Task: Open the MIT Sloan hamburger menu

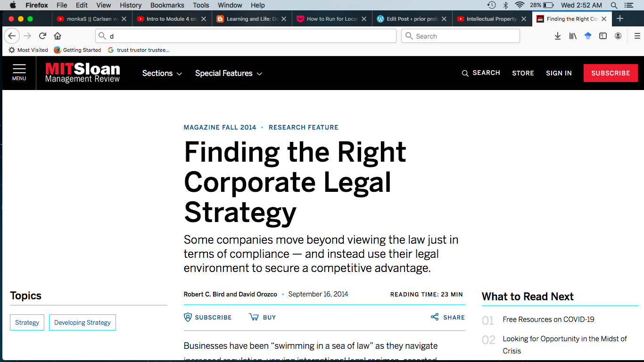Action: (19, 73)
